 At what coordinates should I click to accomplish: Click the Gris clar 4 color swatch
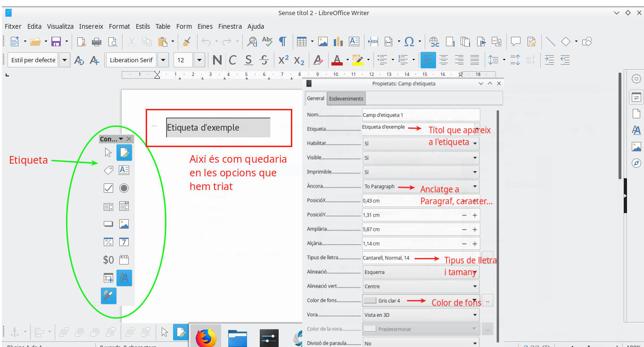pyautogui.click(x=370, y=300)
